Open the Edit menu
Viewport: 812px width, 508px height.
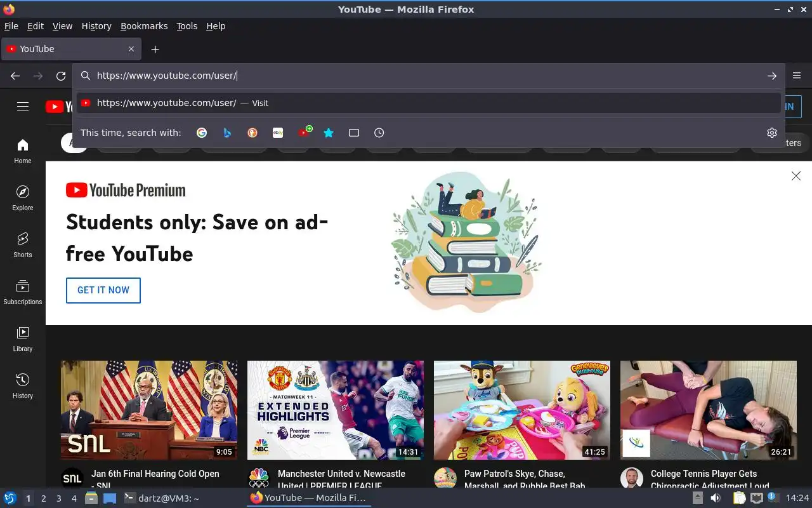point(36,26)
